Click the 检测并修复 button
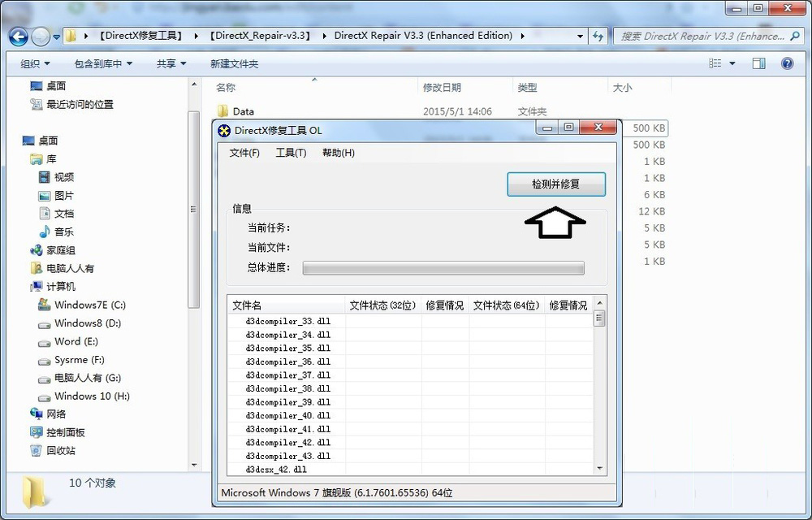The image size is (812, 520). coord(555,184)
